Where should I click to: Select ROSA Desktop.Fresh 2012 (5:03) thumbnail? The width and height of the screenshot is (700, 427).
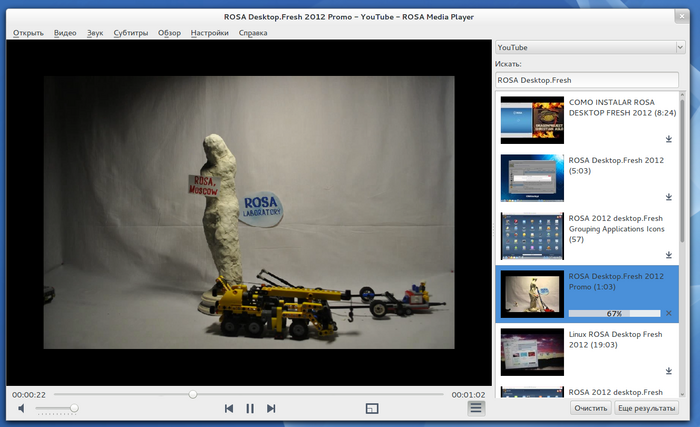point(532,178)
